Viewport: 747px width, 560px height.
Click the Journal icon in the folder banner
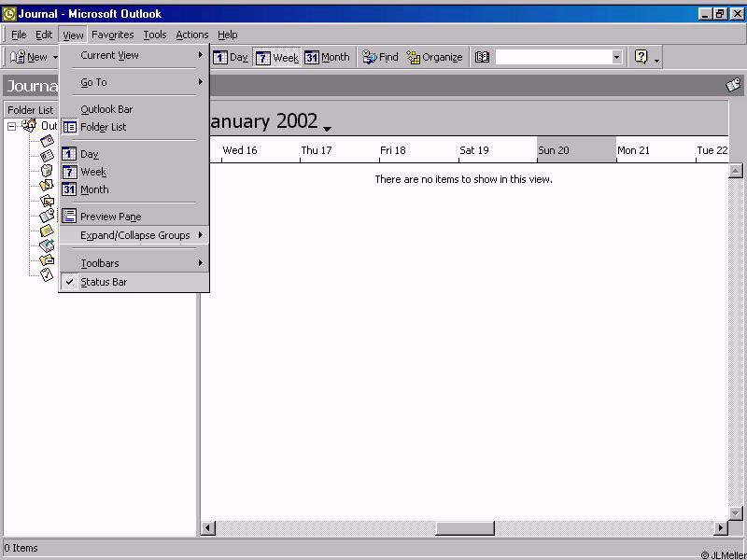734,85
